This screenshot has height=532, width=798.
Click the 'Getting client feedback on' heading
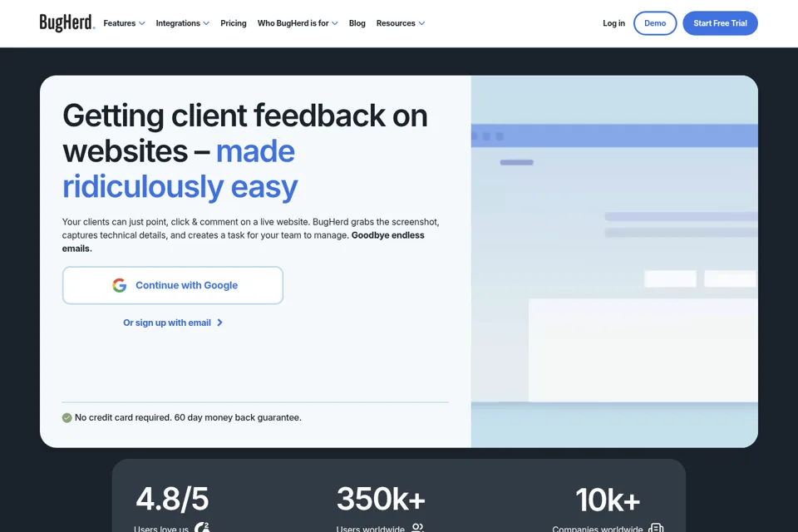[x=244, y=116]
